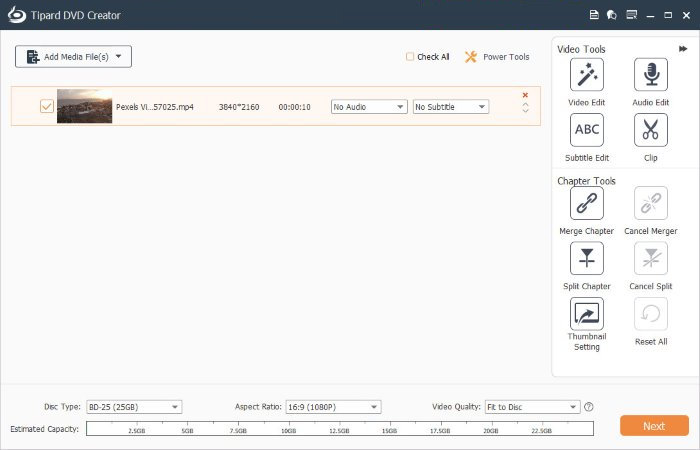Open the Subtitle Edit ABC tool

587,130
